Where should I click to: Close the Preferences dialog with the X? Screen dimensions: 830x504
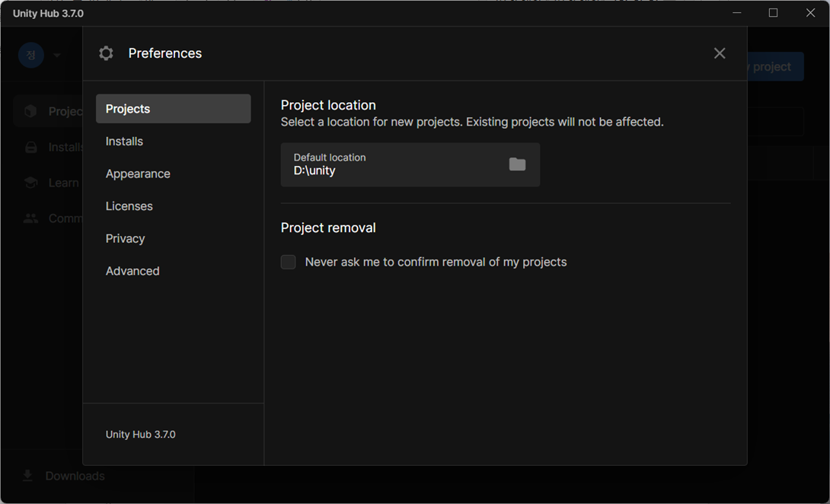pyautogui.click(x=720, y=53)
